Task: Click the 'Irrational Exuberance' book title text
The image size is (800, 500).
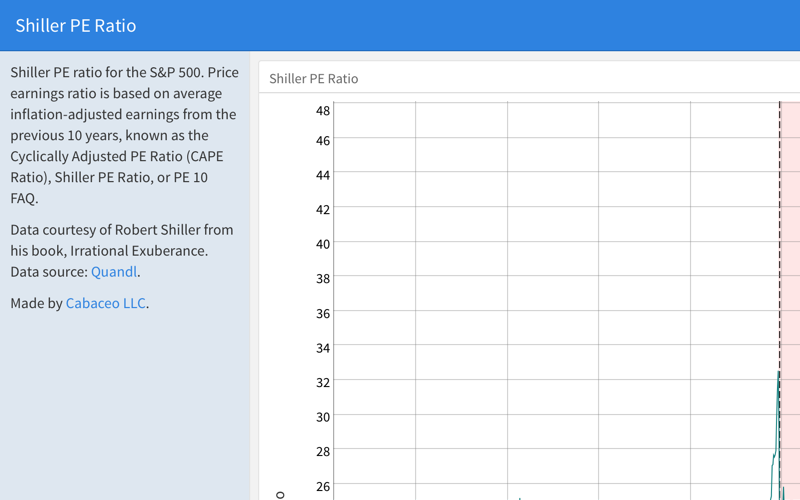Action: (x=138, y=251)
